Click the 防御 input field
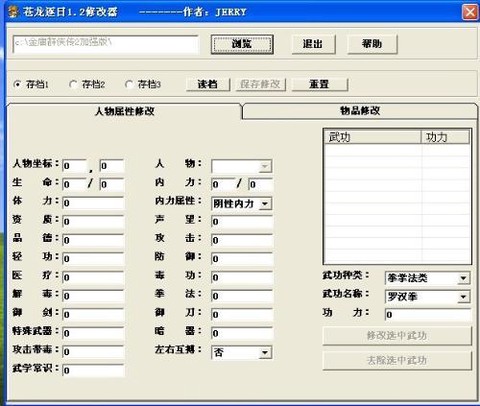The width and height of the screenshot is (480, 406). pos(242,259)
